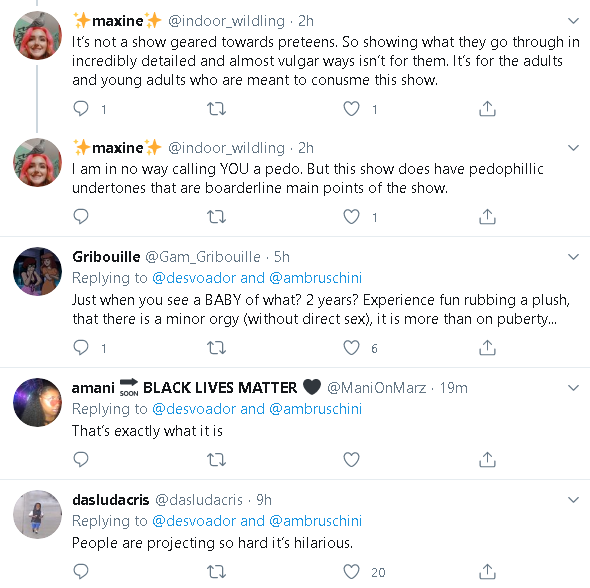Screen dimensions: 590x588
Task: Retweet Gribouille's reply tweet
Action: click(x=216, y=348)
